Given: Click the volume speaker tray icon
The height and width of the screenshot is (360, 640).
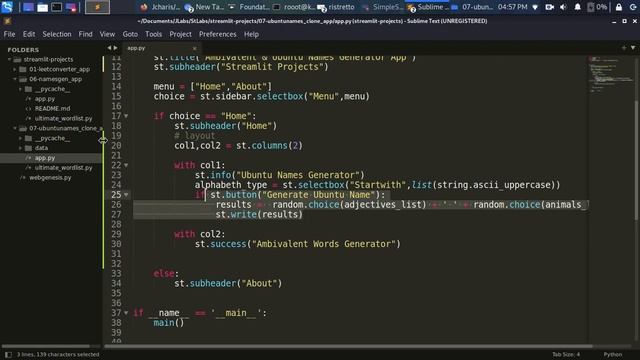Looking at the screenshot, I should click(563, 7).
